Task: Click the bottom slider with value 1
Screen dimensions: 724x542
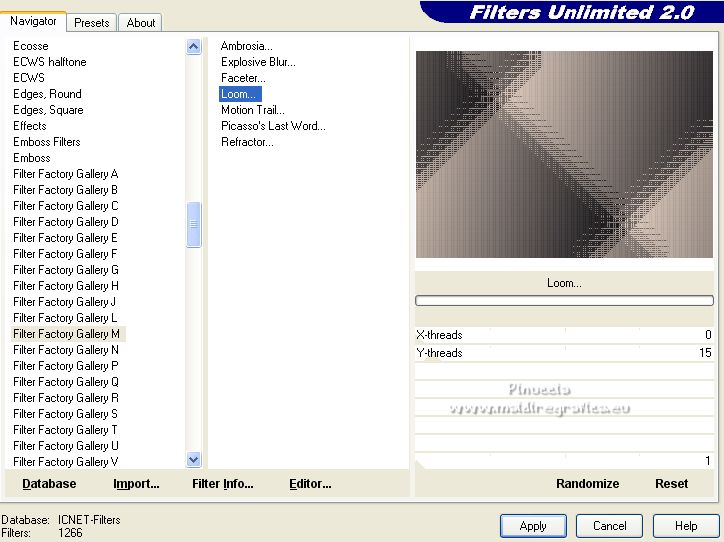Action: [564, 460]
